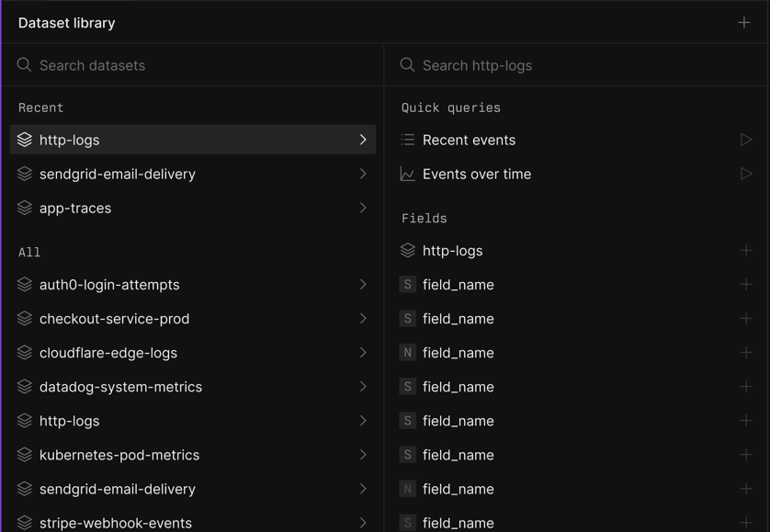Expand the auth0-login-attempts dataset
770x532 pixels.
point(362,285)
